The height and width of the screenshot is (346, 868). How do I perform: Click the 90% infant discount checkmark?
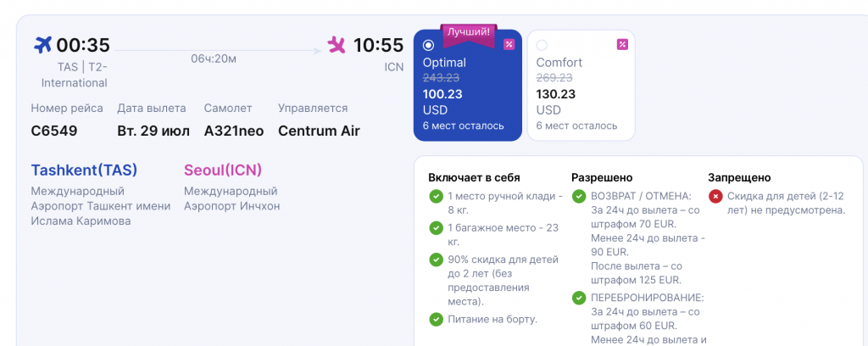tap(437, 259)
